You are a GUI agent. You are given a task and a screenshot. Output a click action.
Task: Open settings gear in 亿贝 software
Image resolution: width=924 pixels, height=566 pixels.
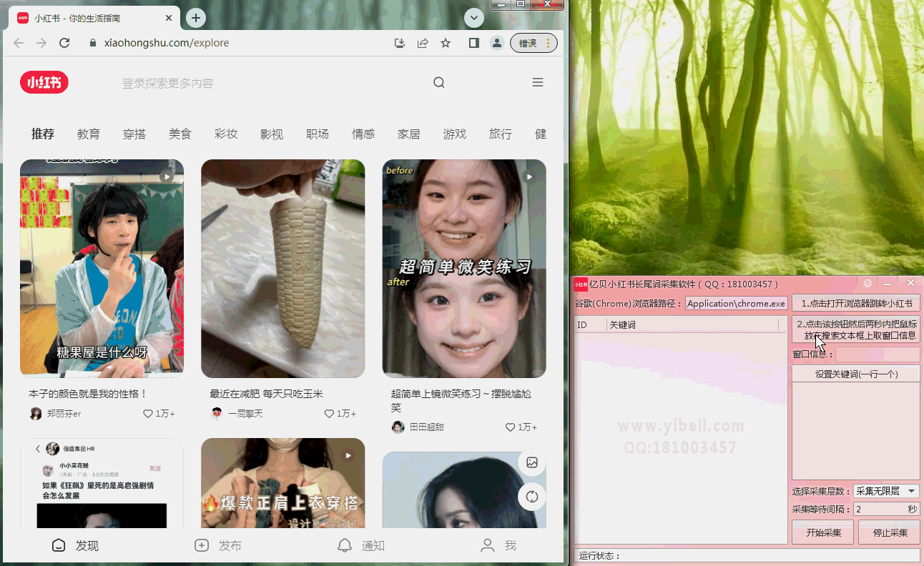pyautogui.click(x=868, y=283)
